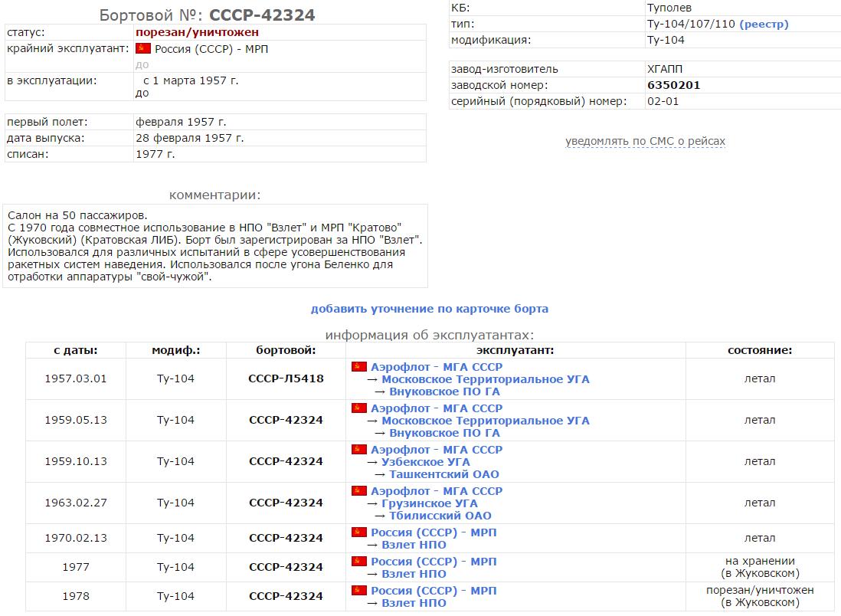Open the Грузинское УГА link
This screenshot has height=616, width=841.
[429, 503]
